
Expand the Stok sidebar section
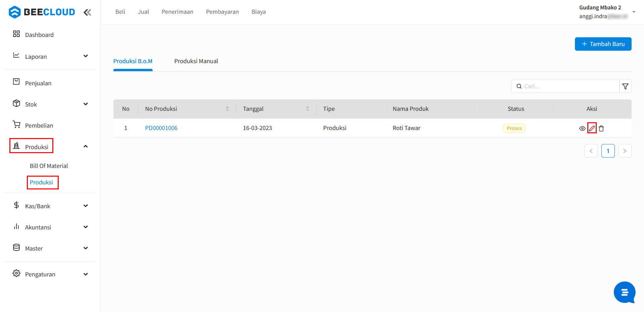[x=50, y=104]
